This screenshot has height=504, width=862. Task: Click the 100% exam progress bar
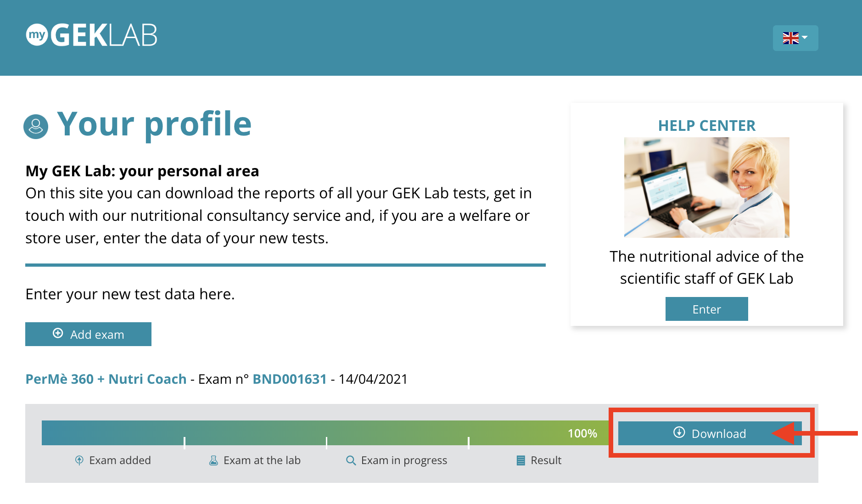tap(325, 433)
